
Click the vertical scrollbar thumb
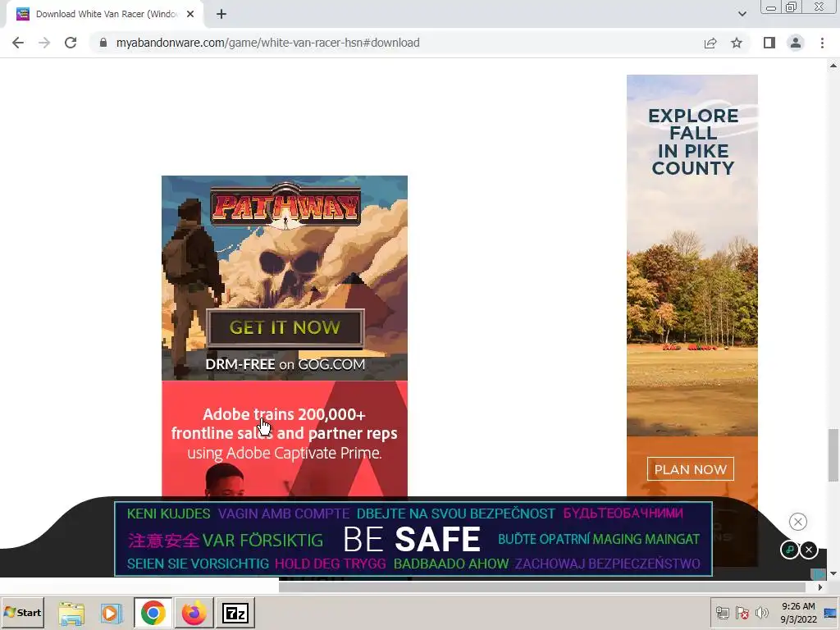833,454
